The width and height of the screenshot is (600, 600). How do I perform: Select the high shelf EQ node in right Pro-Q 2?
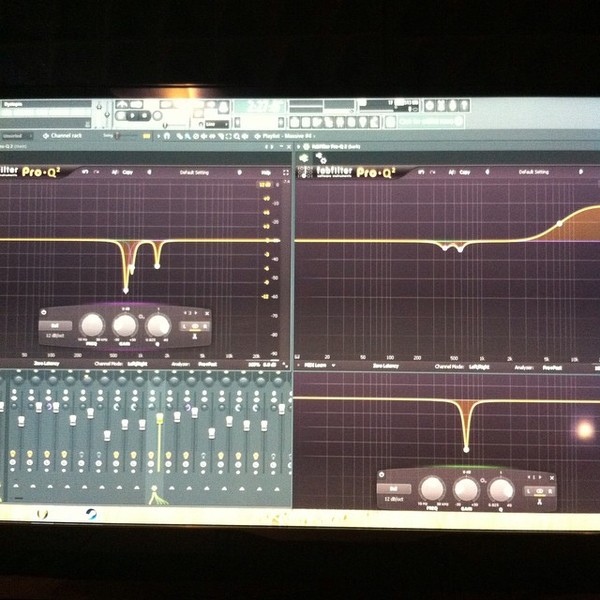coord(559,223)
